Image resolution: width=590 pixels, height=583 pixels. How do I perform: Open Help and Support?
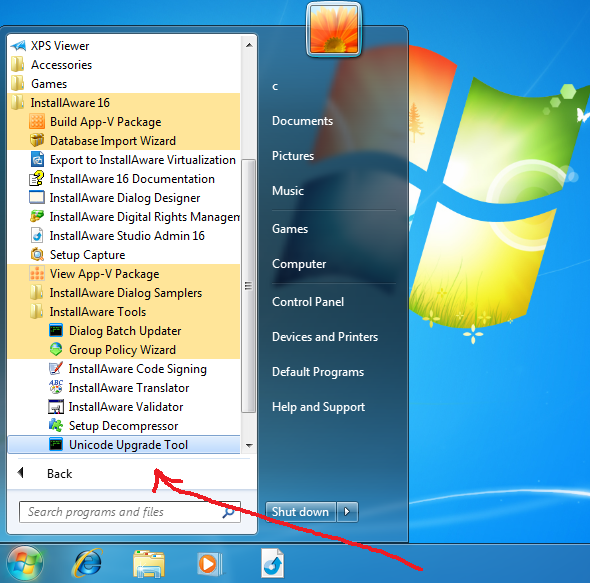click(x=318, y=407)
